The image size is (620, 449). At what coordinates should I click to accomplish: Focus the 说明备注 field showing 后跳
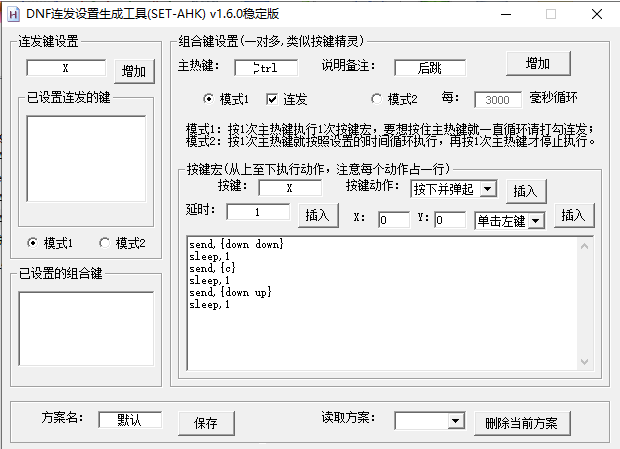430,68
